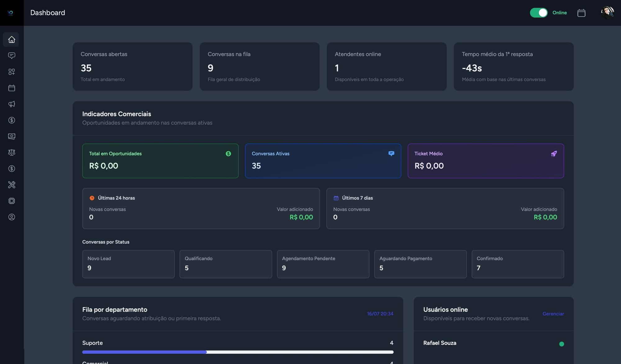Click the app logo in top-left corner
Screen dimensions: 621x364
coord(10,13)
